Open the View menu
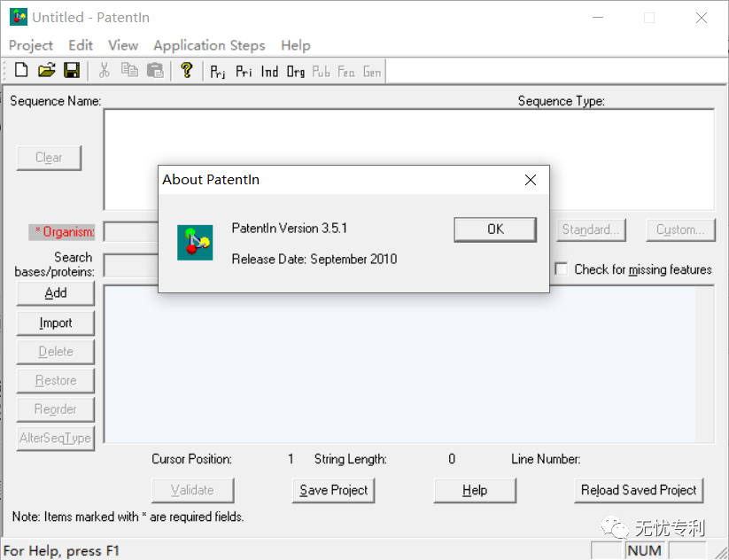 (123, 45)
